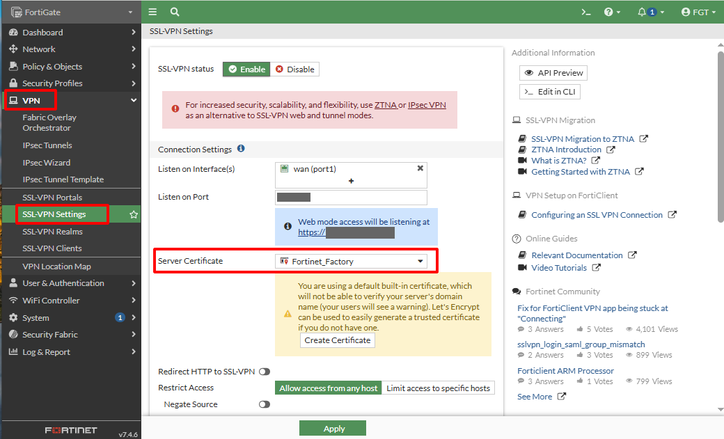Expand WiFi Controller menu
Viewport: 724px width, 439px height.
[x=71, y=301]
